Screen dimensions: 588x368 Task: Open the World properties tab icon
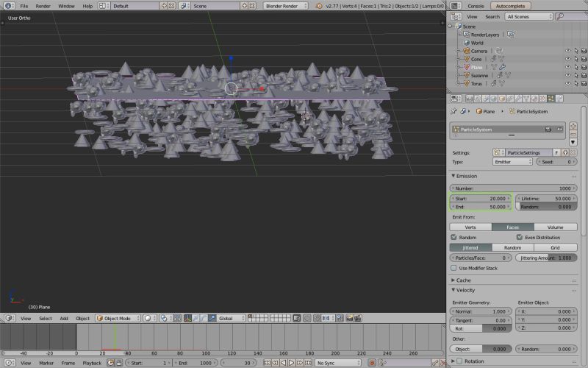(x=494, y=99)
